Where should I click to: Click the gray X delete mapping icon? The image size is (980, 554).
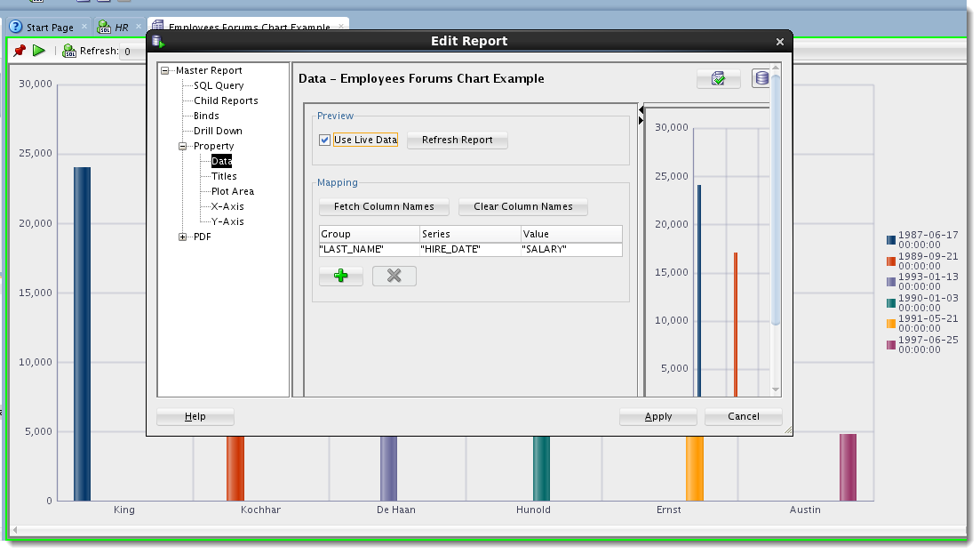pyautogui.click(x=394, y=276)
